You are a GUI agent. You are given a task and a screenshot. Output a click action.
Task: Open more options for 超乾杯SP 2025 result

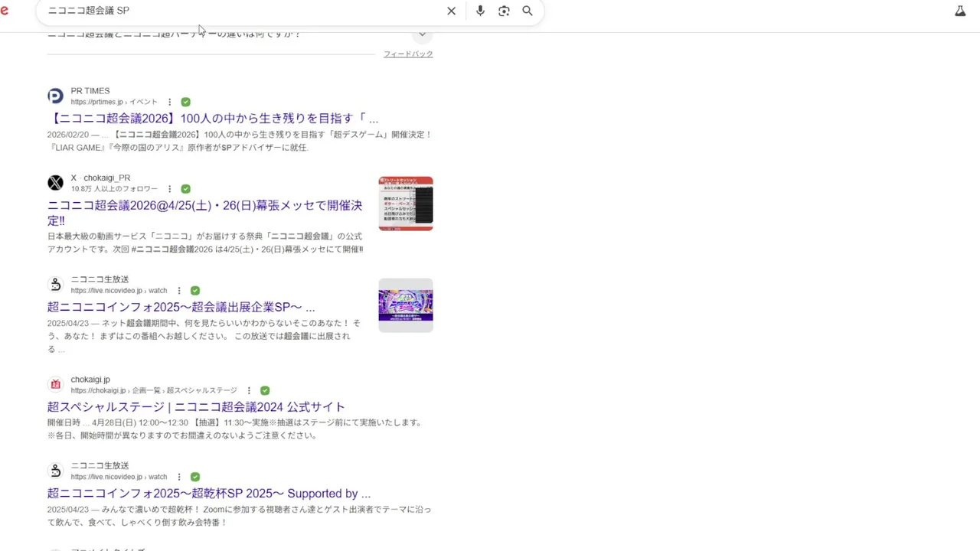pos(179,477)
